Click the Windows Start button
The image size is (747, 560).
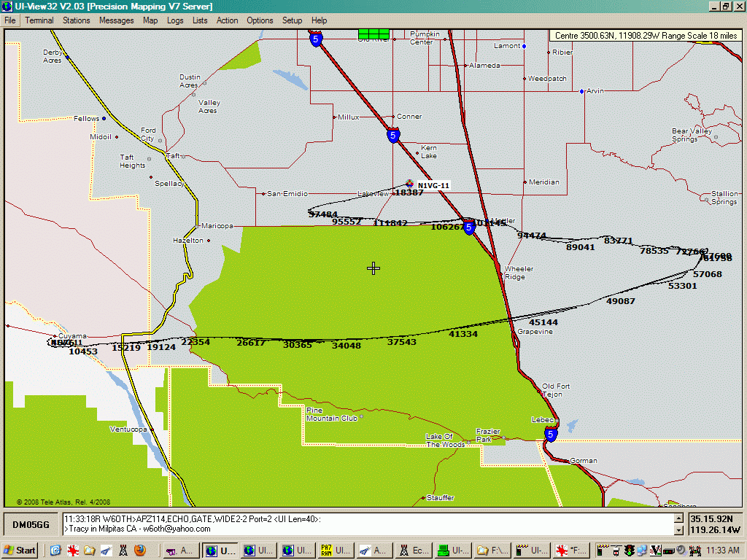20,551
